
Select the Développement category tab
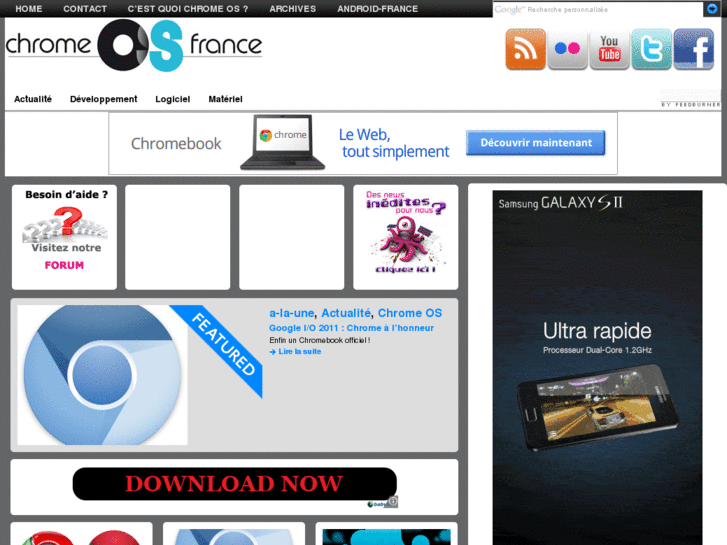click(x=103, y=99)
